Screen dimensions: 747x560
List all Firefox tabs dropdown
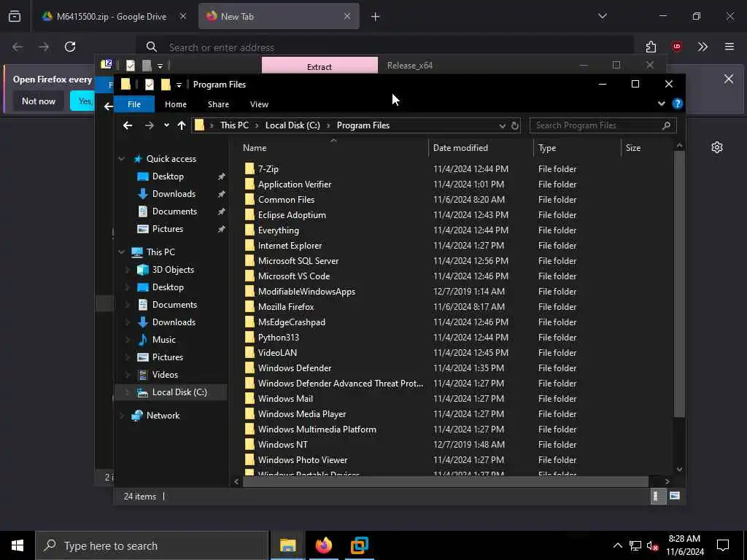coord(602,16)
